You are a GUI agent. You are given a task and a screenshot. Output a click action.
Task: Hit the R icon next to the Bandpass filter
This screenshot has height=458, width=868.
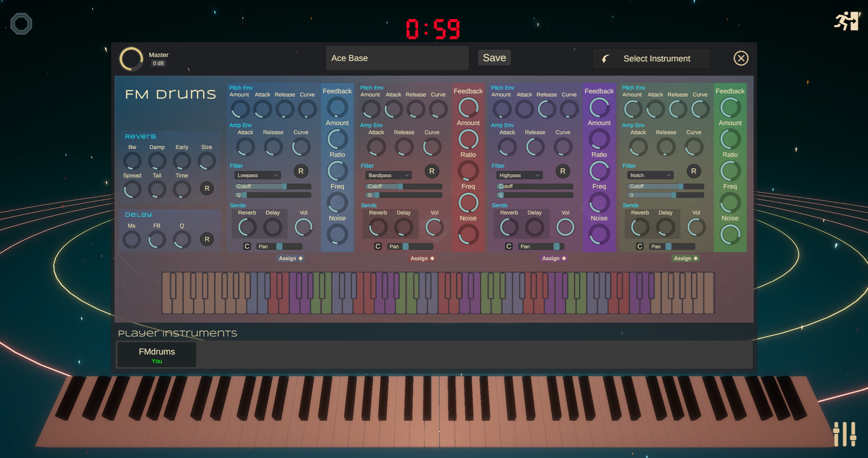tap(432, 171)
